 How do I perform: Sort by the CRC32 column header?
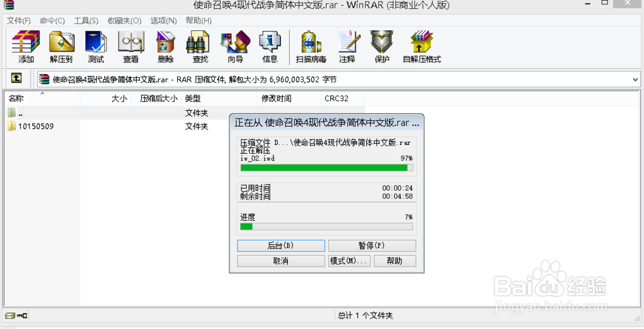[x=343, y=98]
